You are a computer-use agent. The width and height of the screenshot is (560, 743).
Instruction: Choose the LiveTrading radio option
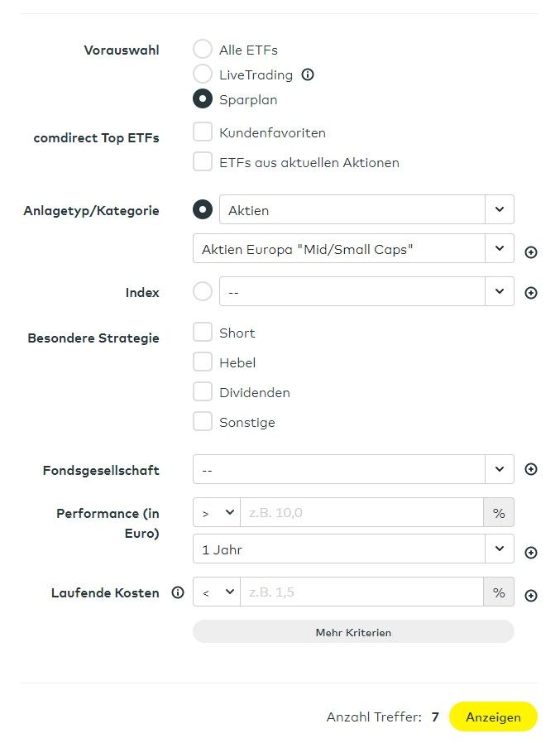pyautogui.click(x=203, y=74)
